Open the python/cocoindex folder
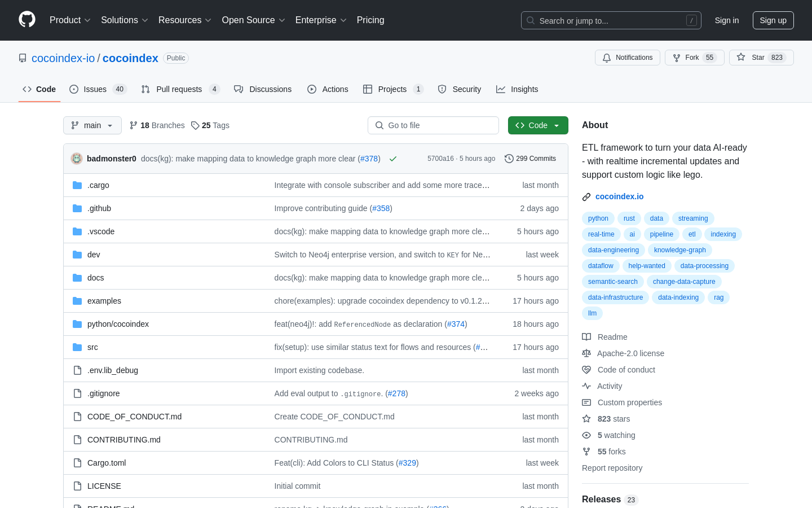 [x=118, y=324]
